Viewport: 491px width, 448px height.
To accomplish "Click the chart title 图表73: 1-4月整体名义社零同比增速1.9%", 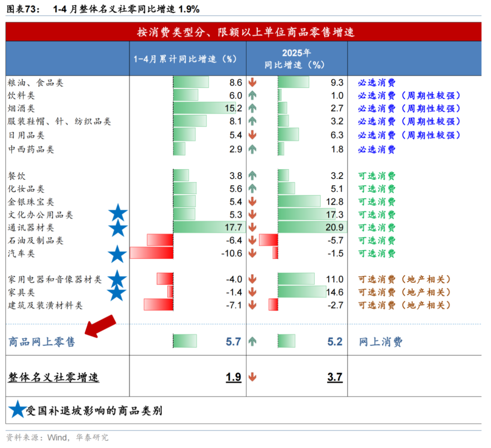I will coord(103,9).
